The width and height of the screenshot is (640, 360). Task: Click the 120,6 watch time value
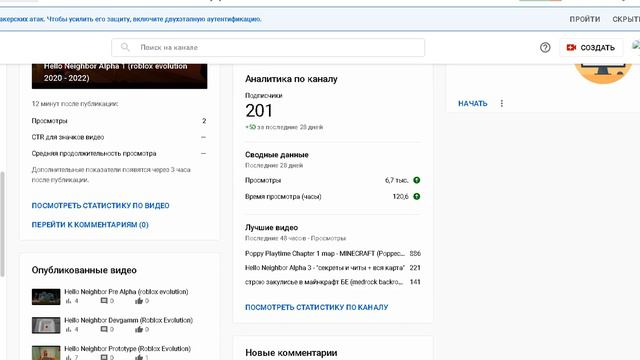coord(400,196)
